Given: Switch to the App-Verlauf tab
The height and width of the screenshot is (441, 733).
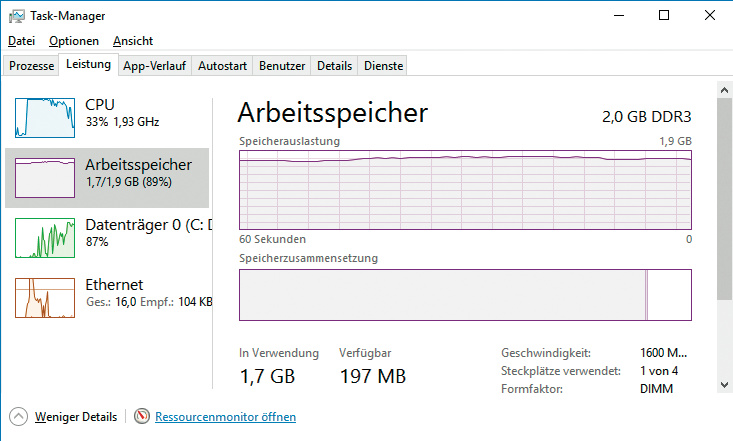Looking at the screenshot, I should point(154,66).
